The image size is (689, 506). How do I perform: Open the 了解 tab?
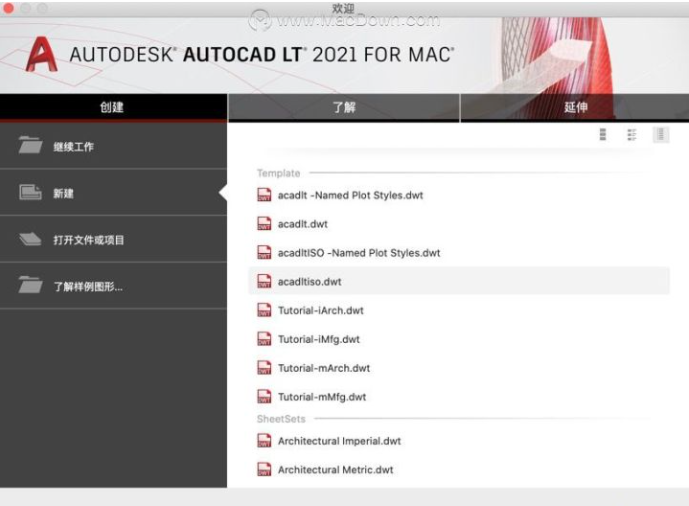344,107
